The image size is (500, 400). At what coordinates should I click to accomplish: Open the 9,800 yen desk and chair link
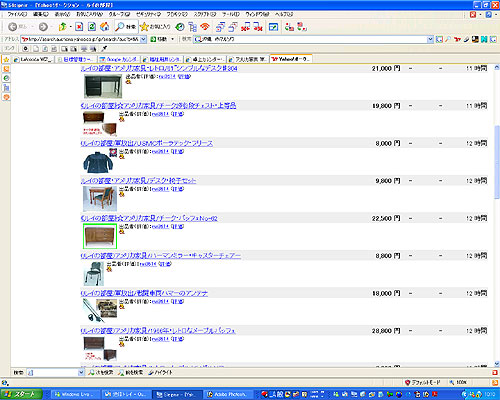point(138,181)
